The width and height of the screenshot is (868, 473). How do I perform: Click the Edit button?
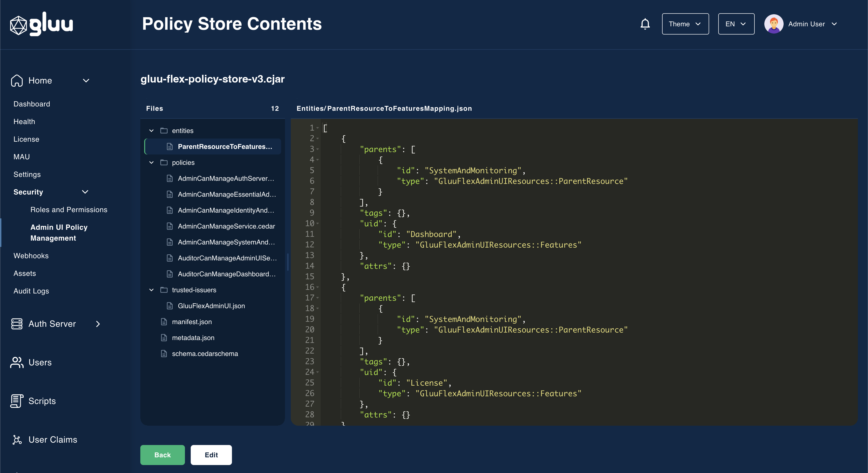click(x=211, y=455)
